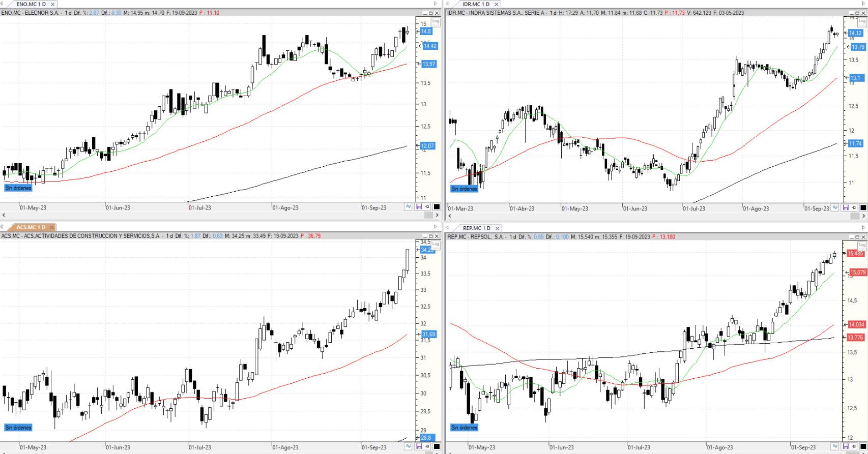The width and height of the screenshot is (868, 454).
Task: Click 'Sin órdenes' on the REP.MC chart
Action: click(x=465, y=428)
